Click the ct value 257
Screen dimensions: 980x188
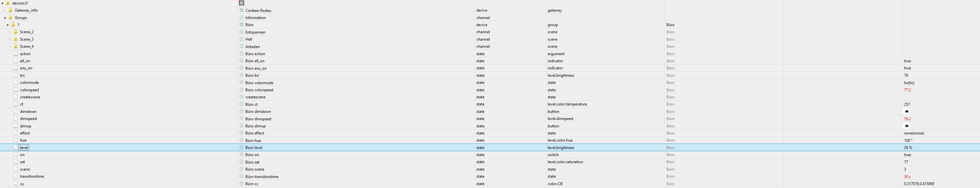(907, 104)
